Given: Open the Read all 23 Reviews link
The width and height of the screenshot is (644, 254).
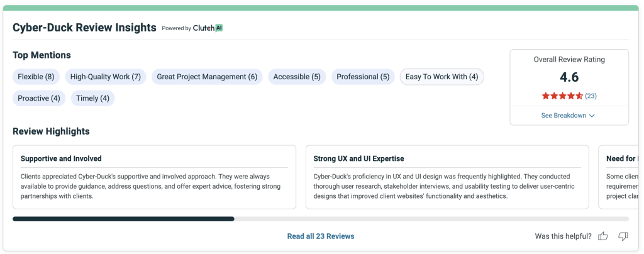Looking at the screenshot, I should coord(321,236).
